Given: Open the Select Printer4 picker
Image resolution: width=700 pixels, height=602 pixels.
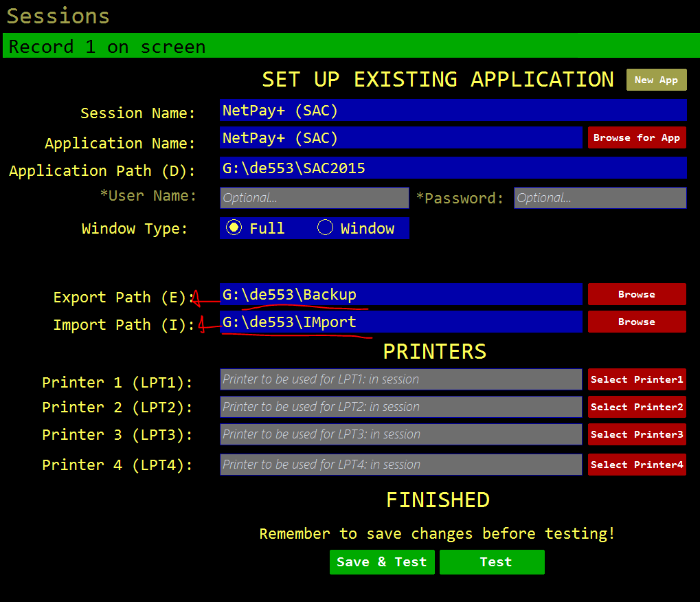Looking at the screenshot, I should (x=637, y=465).
